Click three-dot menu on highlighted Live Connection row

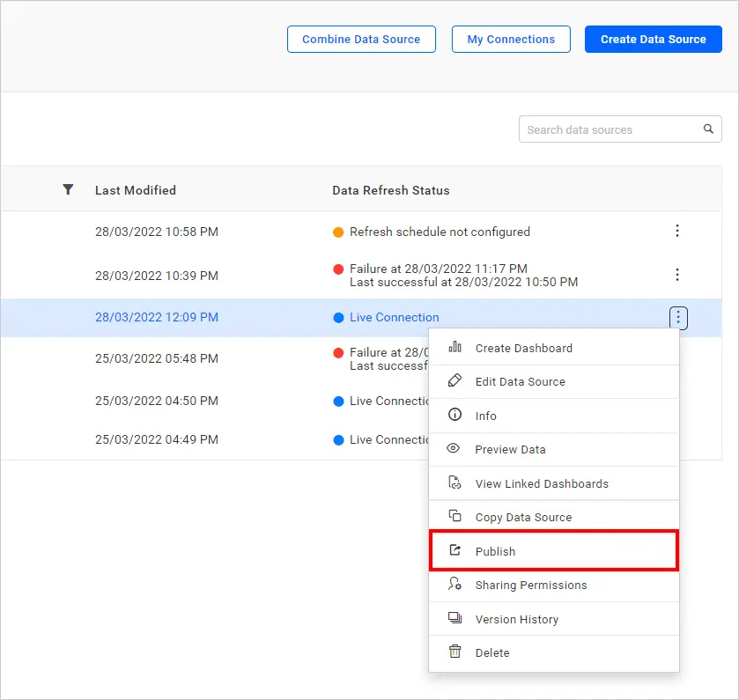pos(678,318)
